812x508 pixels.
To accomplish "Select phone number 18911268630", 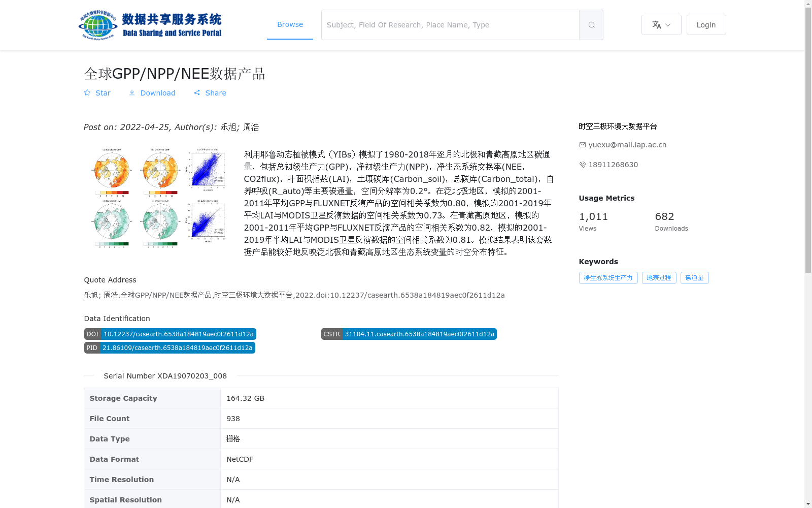I will [x=613, y=165].
